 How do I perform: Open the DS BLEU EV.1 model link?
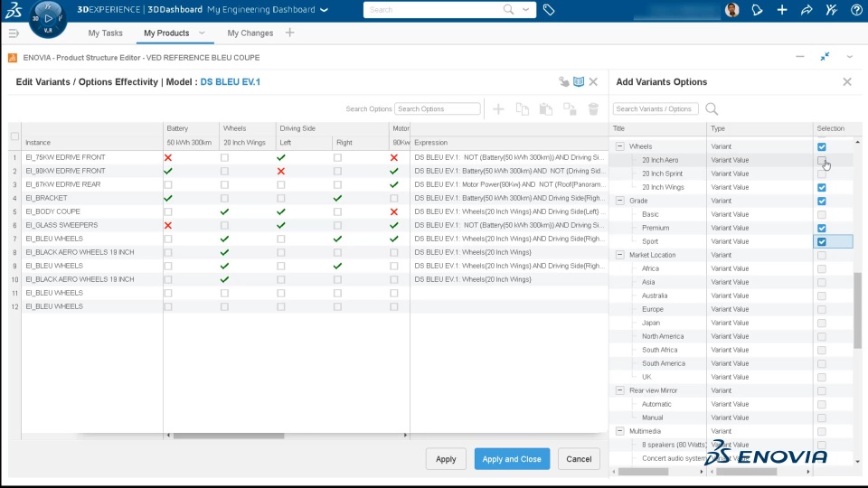point(231,82)
